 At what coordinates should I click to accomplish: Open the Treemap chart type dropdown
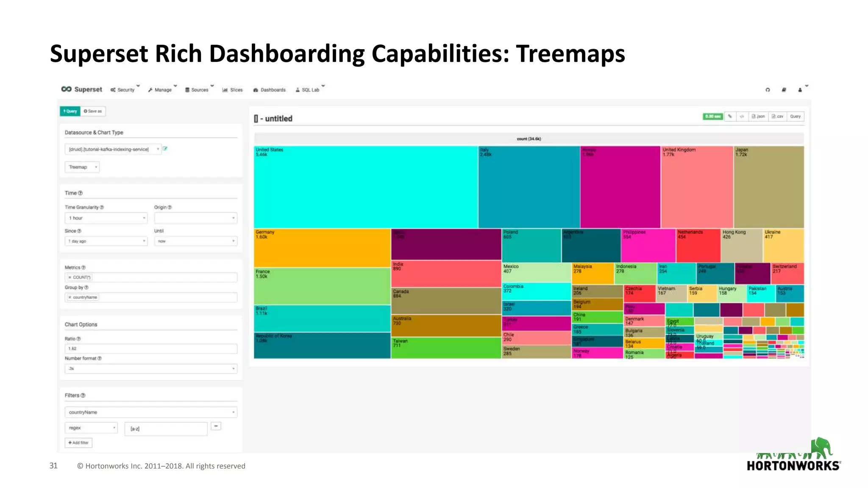click(82, 167)
